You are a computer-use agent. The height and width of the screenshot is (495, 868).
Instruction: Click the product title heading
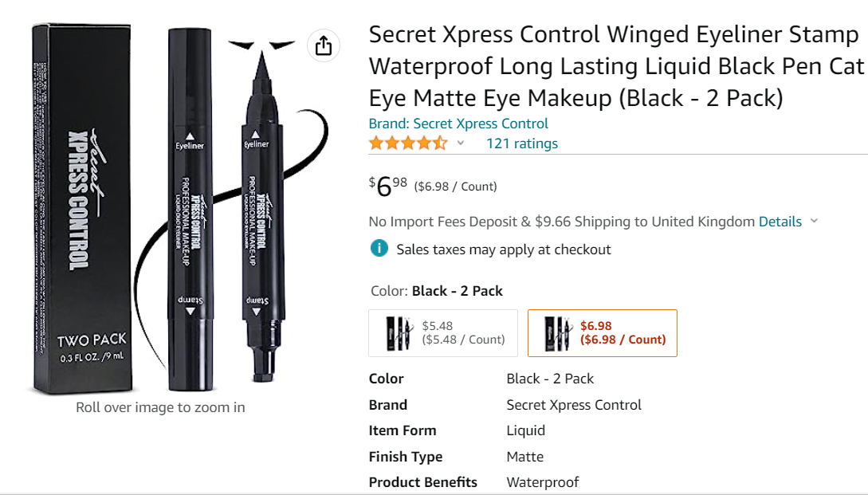(x=615, y=67)
